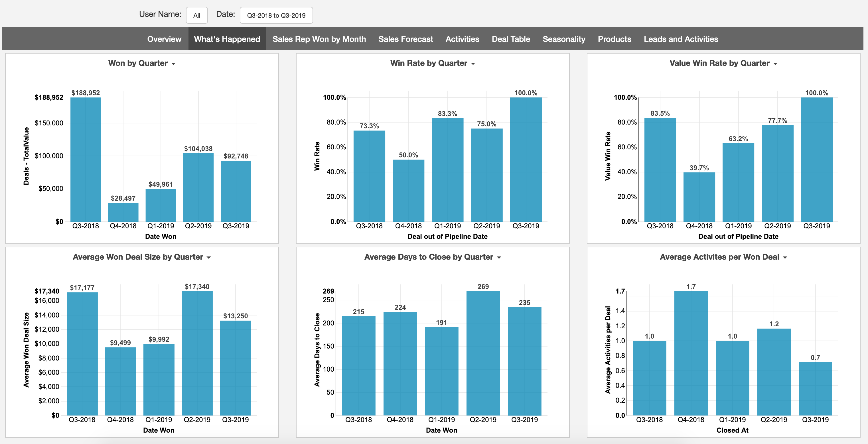
Task: Open the Q3-2018 to Q3-2019 date selector
Action: tap(276, 15)
